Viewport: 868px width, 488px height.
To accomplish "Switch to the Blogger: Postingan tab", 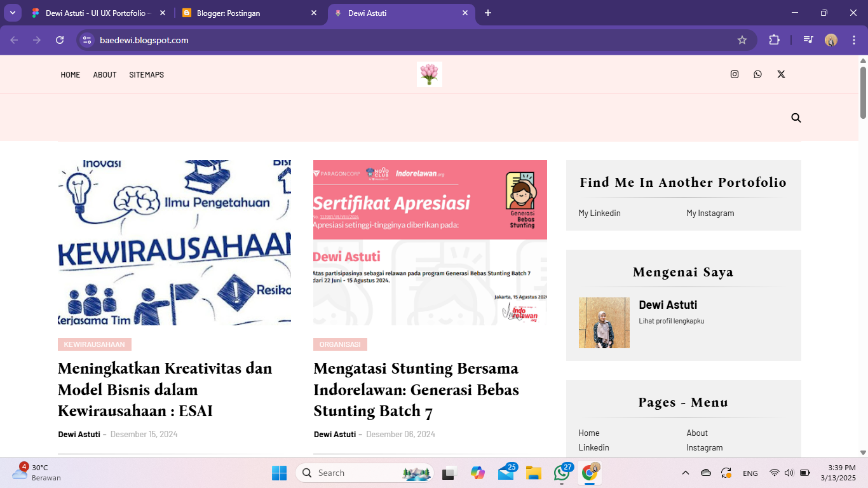I will click(x=251, y=13).
